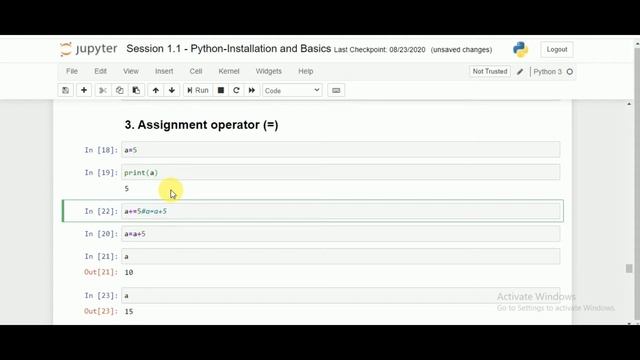The height and width of the screenshot is (360, 640).
Task: Click into the print(a) code cell
Action: (x=341, y=173)
